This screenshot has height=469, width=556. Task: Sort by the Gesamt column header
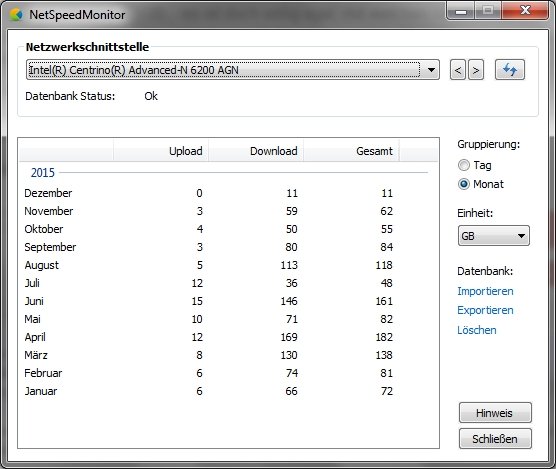point(351,151)
